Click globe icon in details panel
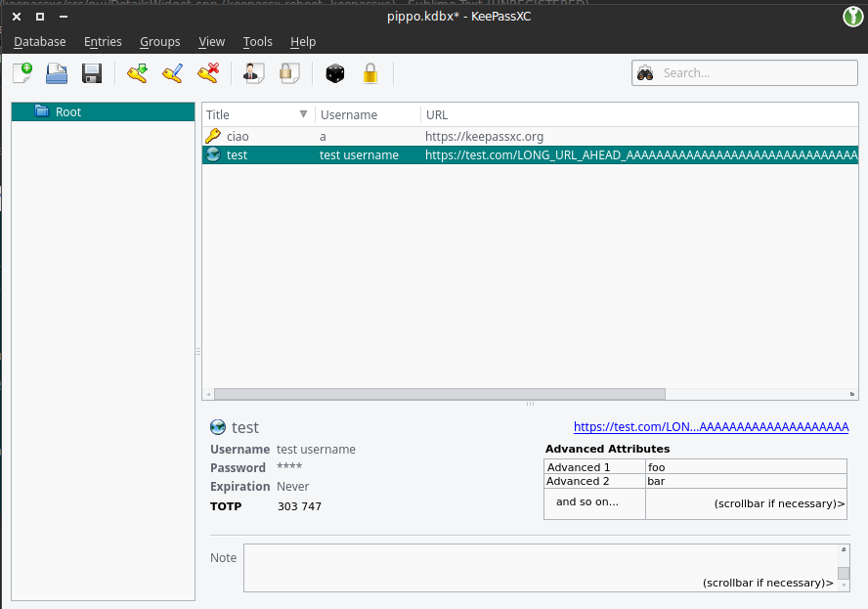Image resolution: width=868 pixels, height=609 pixels. click(218, 427)
